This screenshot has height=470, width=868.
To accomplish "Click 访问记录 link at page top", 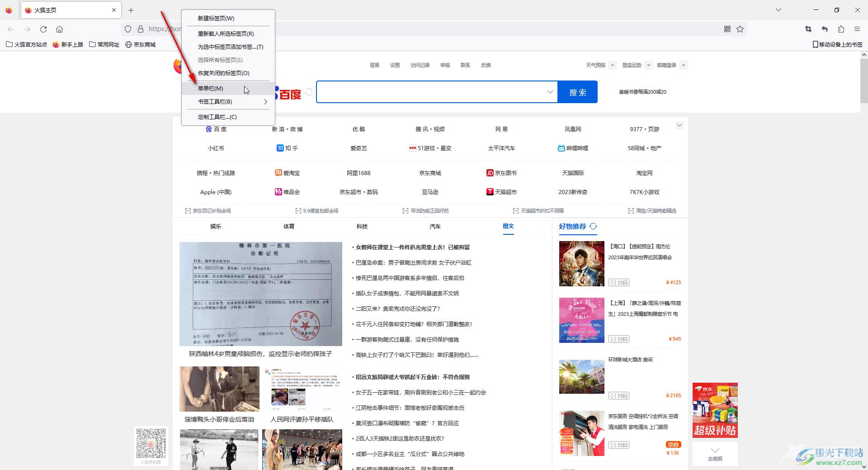I will pos(420,65).
